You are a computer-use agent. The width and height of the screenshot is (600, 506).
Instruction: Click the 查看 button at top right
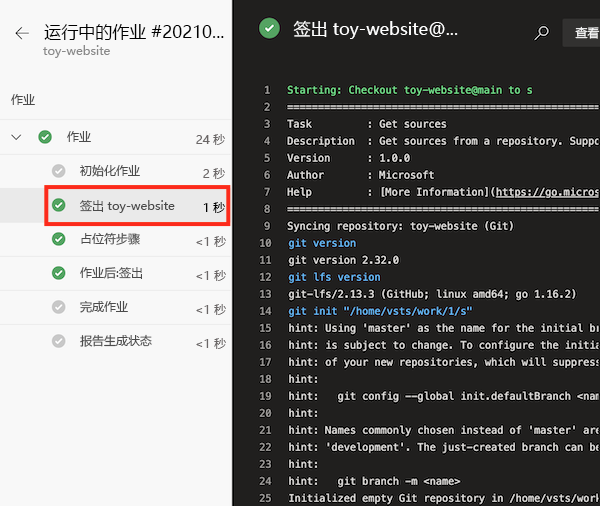(x=581, y=33)
